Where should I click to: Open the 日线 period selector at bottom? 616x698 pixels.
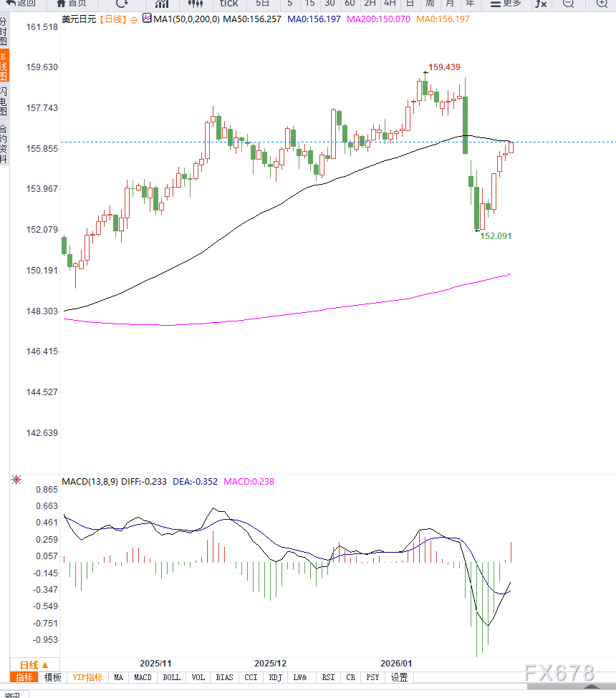click(34, 664)
